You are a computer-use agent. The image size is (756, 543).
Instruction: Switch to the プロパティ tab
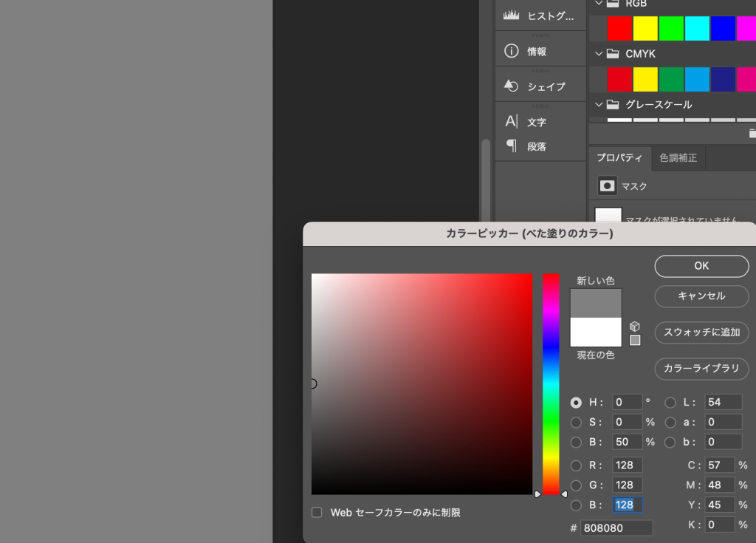[619, 157]
